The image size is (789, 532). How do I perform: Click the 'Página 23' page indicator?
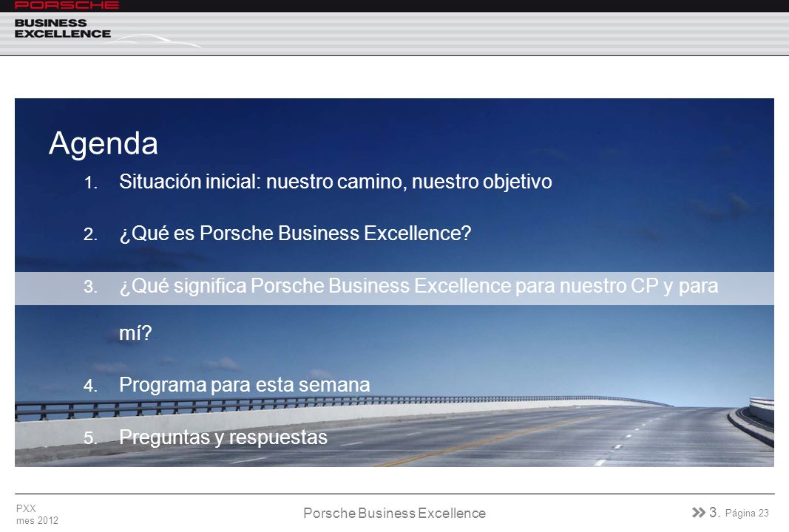[747, 514]
